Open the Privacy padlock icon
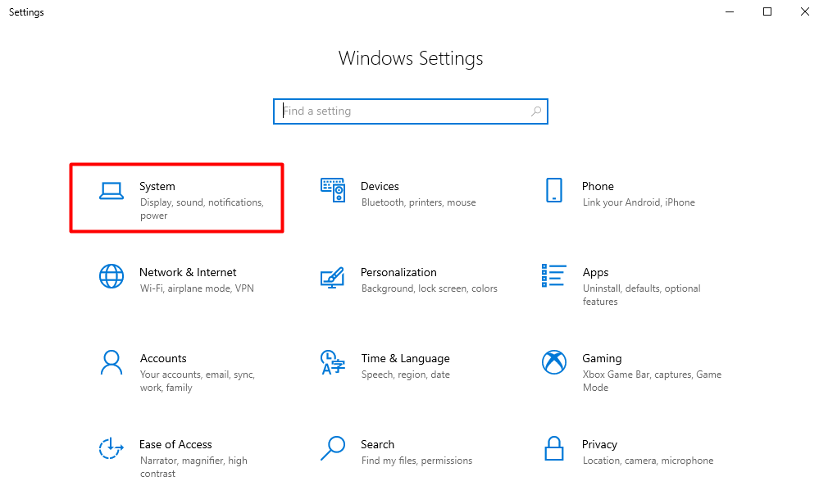Image resolution: width=819 pixels, height=504 pixels. [x=553, y=448]
